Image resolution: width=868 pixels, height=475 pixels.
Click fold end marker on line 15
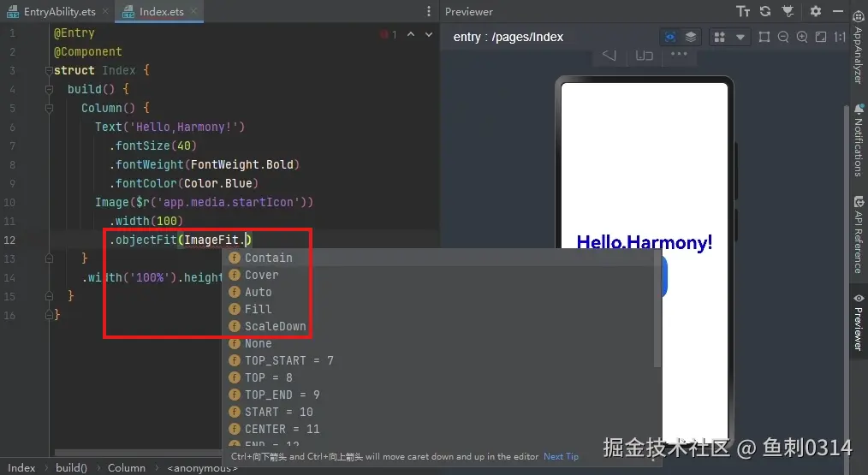pyautogui.click(x=49, y=296)
